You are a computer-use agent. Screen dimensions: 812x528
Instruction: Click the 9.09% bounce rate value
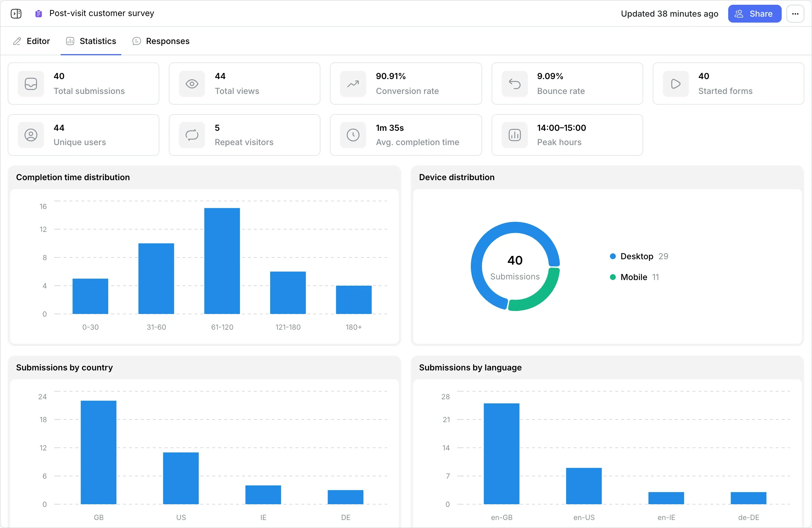click(550, 76)
